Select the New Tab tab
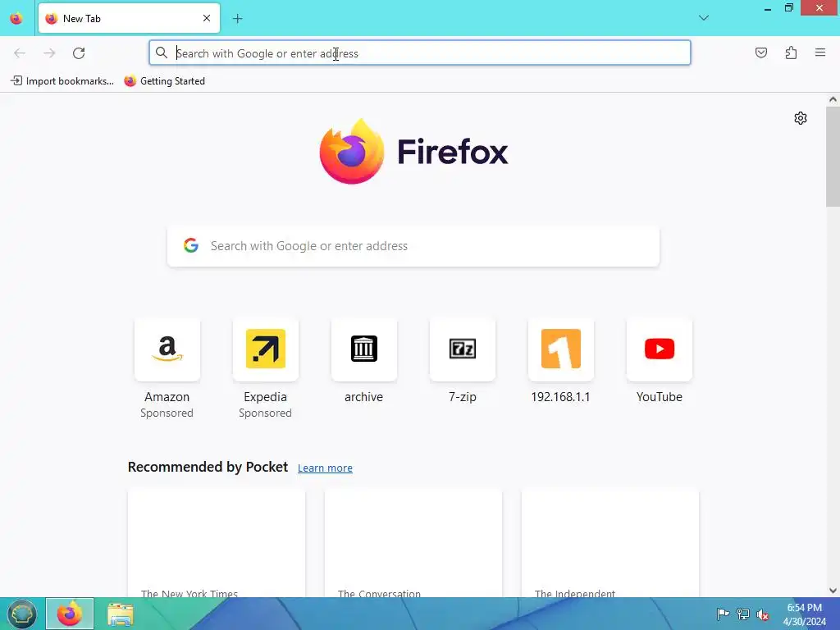 [129, 18]
